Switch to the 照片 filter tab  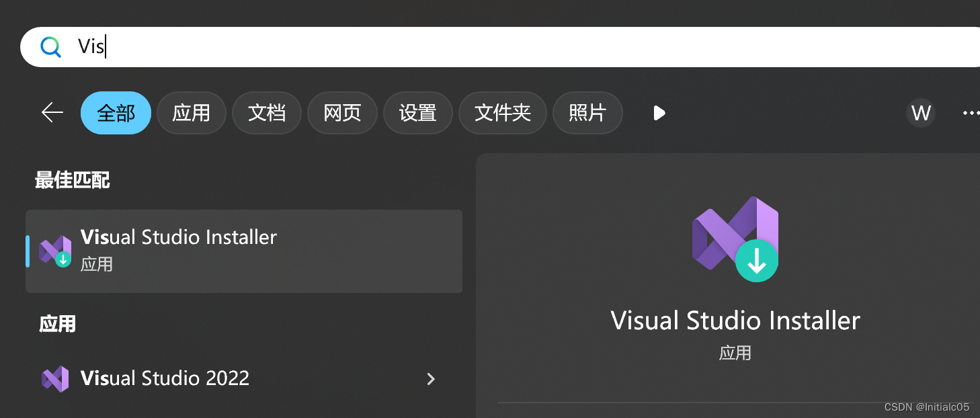pyautogui.click(x=587, y=113)
